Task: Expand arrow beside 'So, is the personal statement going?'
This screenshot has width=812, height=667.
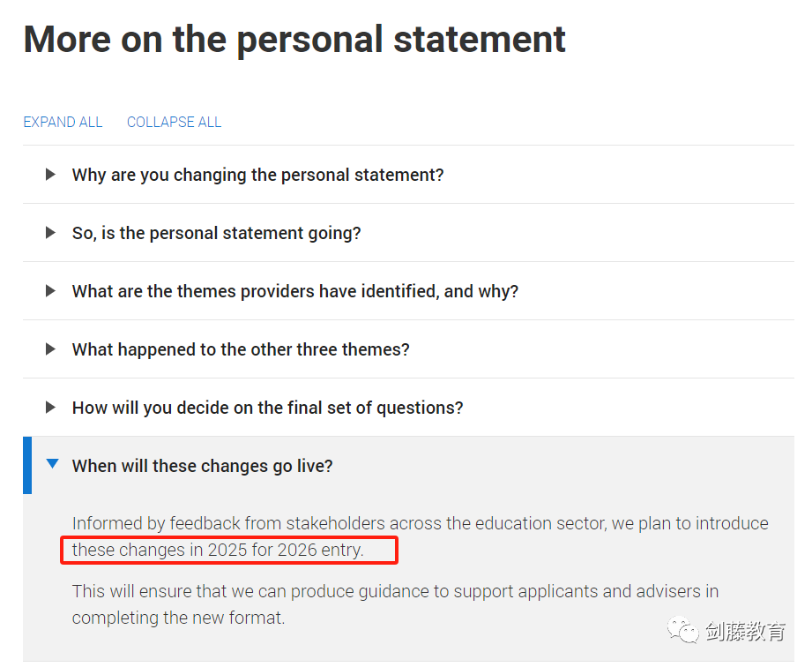Action: click(x=50, y=232)
